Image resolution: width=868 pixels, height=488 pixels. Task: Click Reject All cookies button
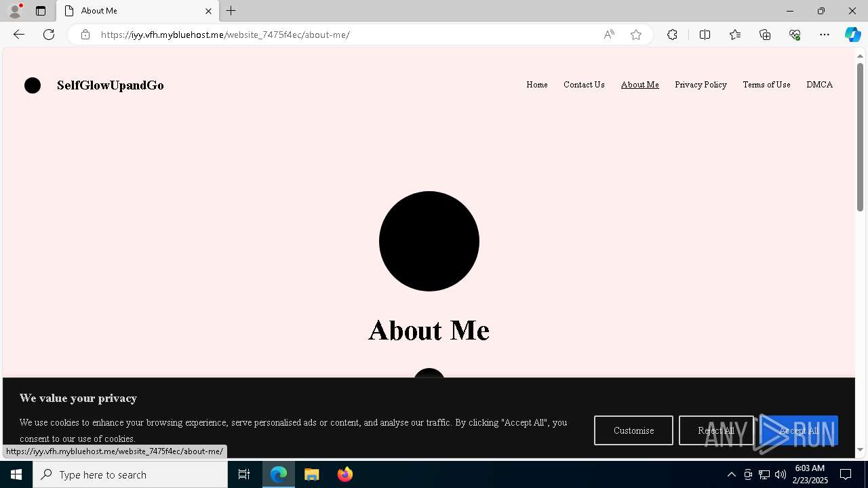click(x=716, y=430)
